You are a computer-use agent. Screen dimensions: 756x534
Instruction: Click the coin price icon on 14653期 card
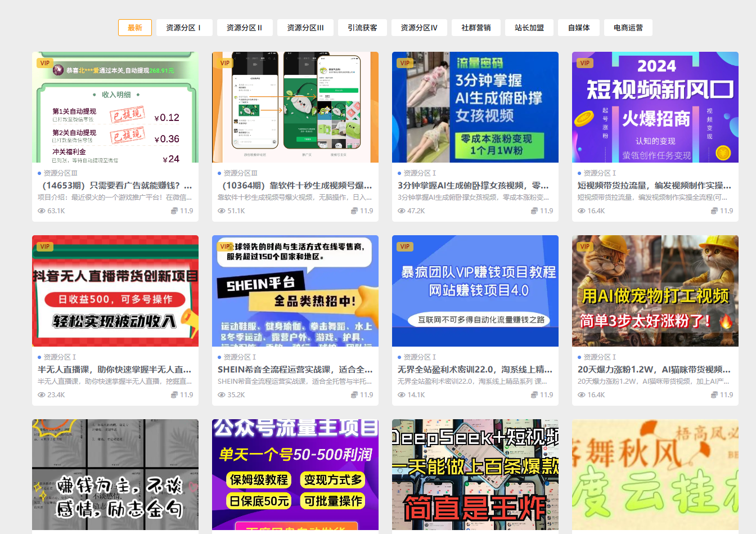tap(174, 211)
